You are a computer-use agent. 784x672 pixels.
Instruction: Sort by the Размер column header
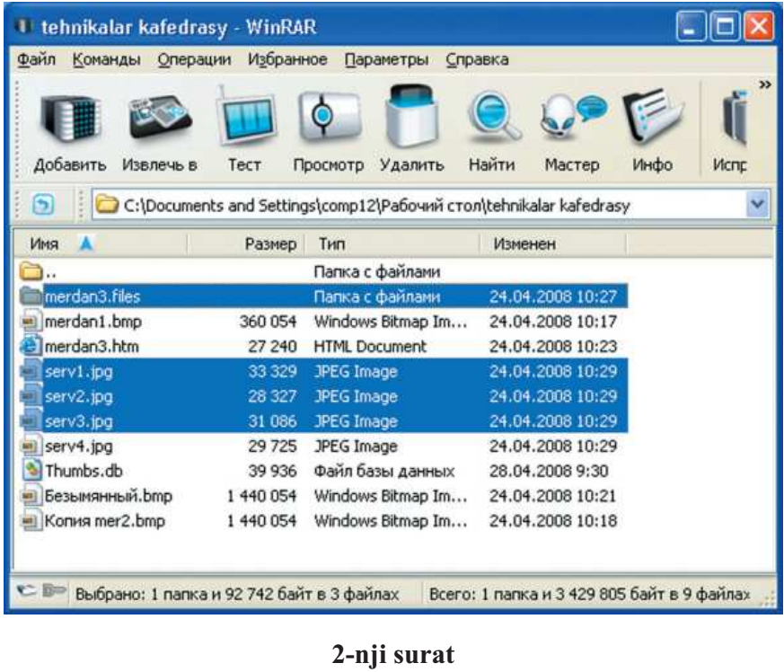click(246, 244)
